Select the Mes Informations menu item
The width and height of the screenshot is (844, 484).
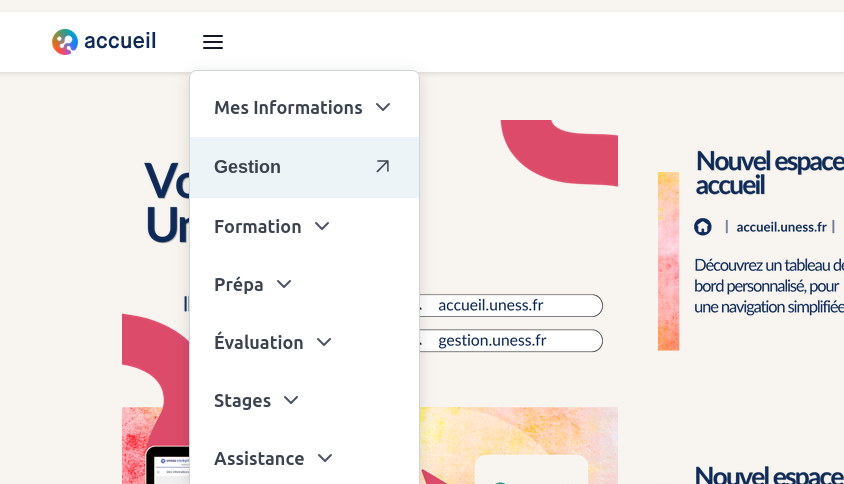point(288,108)
